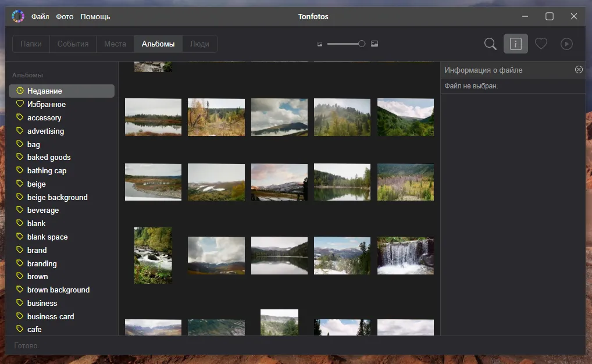Select the business card tag album
This screenshot has height=364, width=592.
coord(51,316)
